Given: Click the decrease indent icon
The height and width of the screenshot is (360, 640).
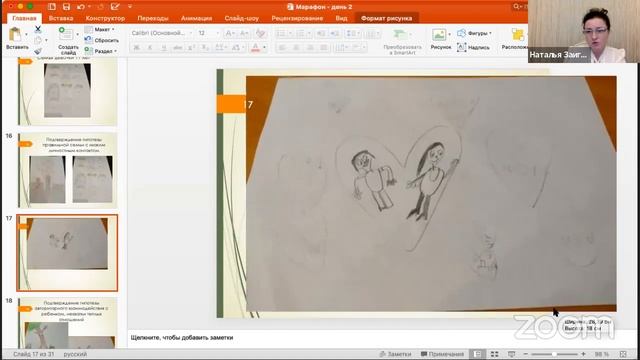Looking at the screenshot, I should click(321, 33).
